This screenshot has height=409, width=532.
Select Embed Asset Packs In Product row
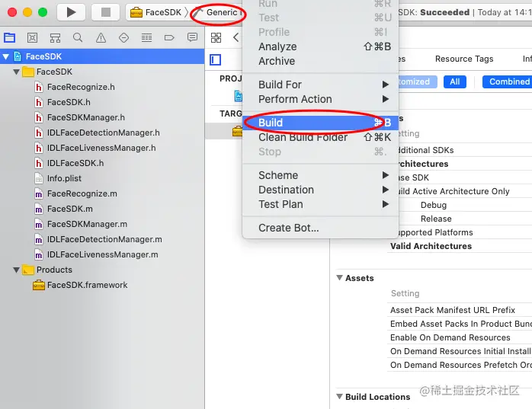pyautogui.click(x=460, y=324)
